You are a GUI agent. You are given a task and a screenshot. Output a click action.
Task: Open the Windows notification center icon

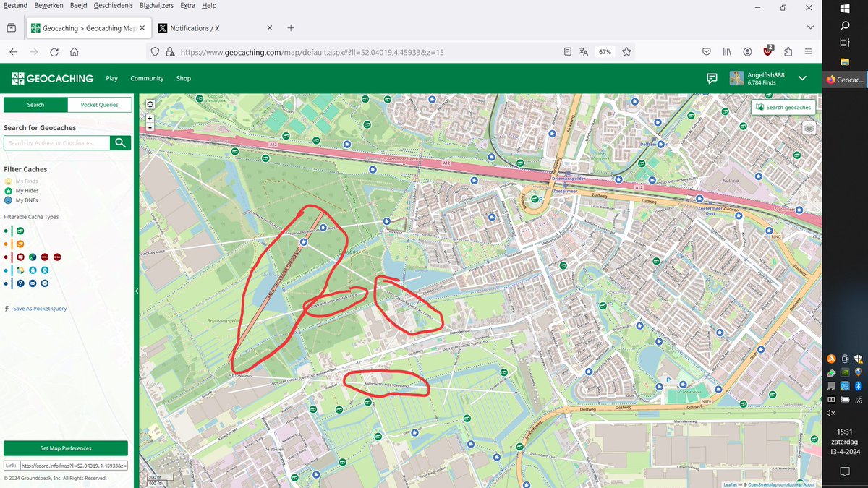click(x=845, y=471)
